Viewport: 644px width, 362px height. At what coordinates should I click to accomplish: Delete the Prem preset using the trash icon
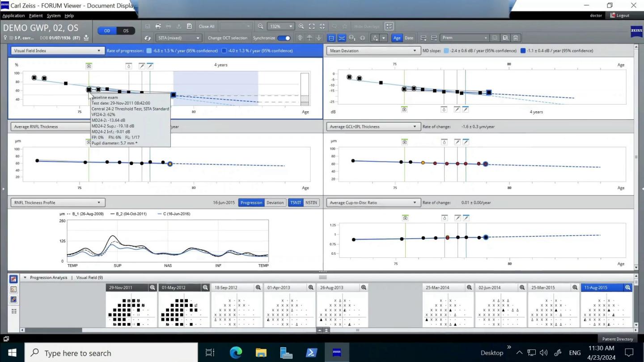tap(516, 38)
